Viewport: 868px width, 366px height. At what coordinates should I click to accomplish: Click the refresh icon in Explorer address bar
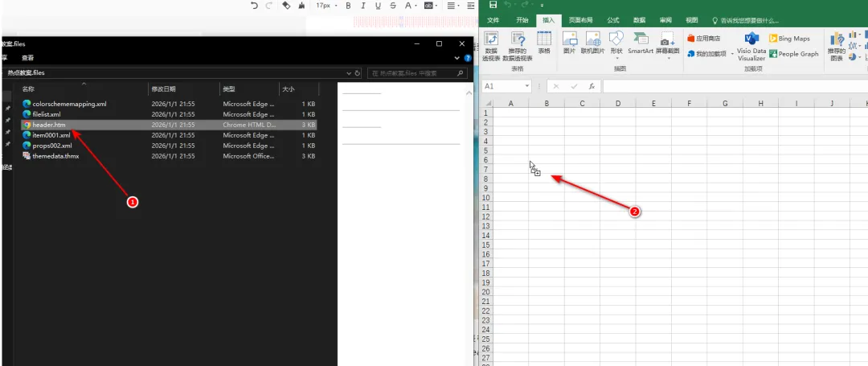[x=357, y=72]
